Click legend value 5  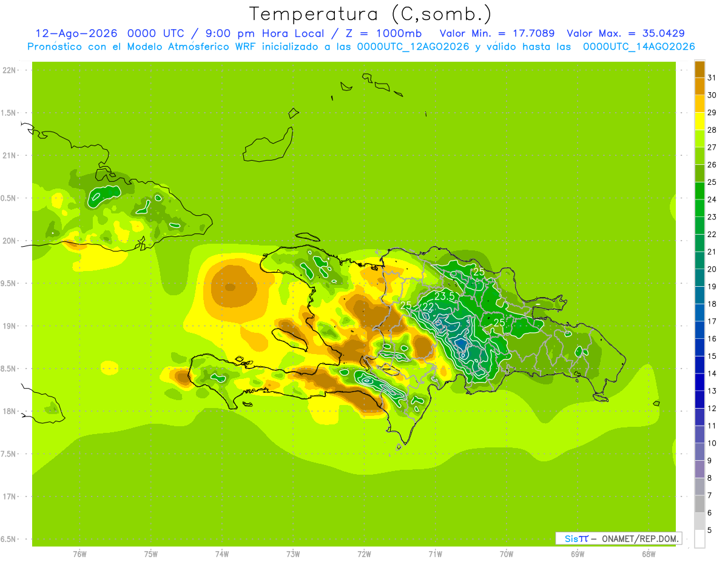point(710,530)
